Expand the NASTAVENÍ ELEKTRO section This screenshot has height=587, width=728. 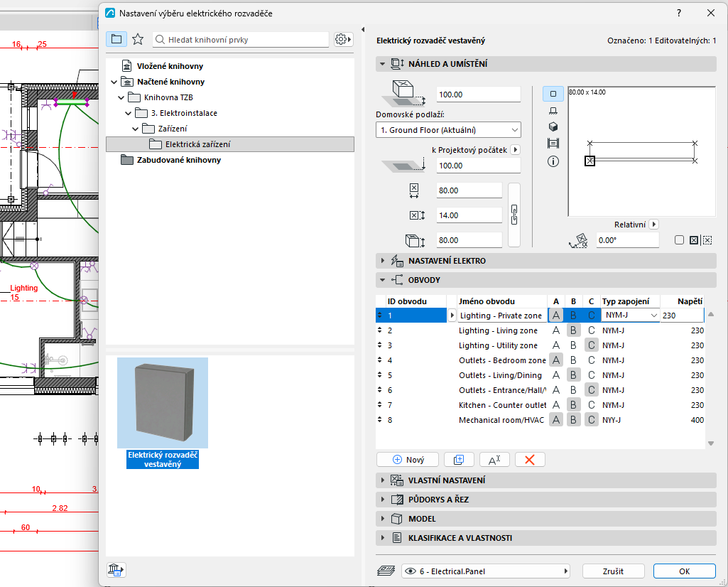coord(383,261)
